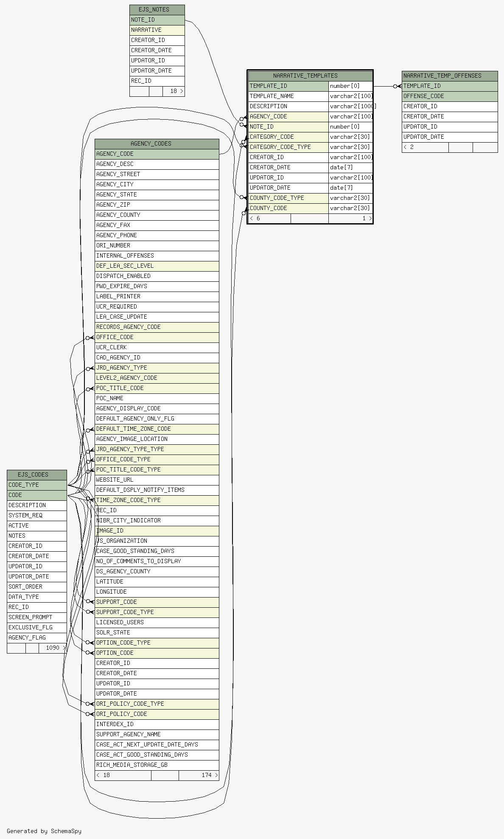Click the OFFENSE_CODE column

click(x=449, y=96)
